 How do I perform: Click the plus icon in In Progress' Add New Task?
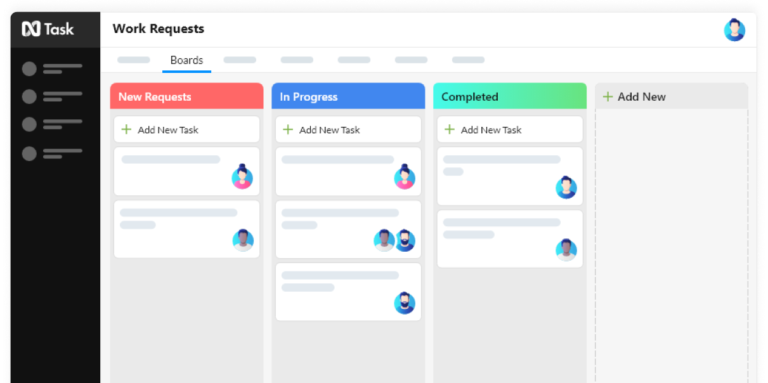pyautogui.click(x=288, y=129)
